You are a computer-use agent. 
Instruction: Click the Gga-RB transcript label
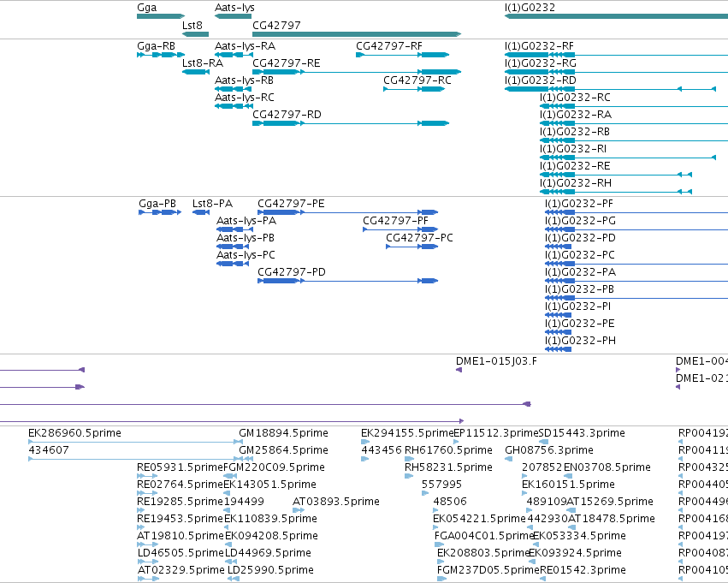[156, 46]
